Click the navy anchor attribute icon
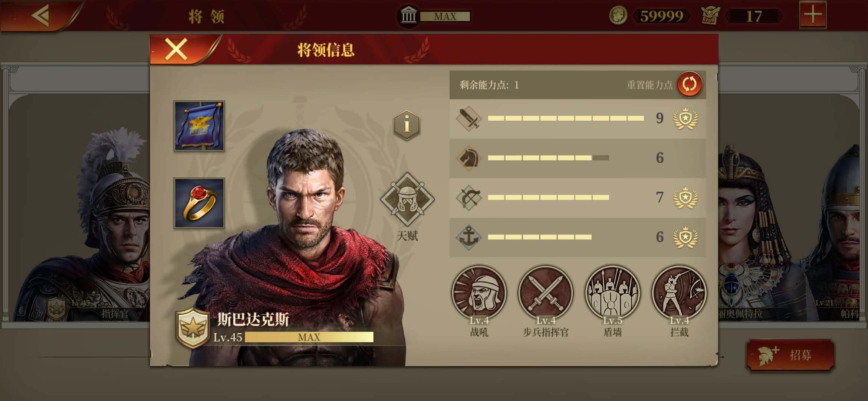 pyautogui.click(x=469, y=237)
